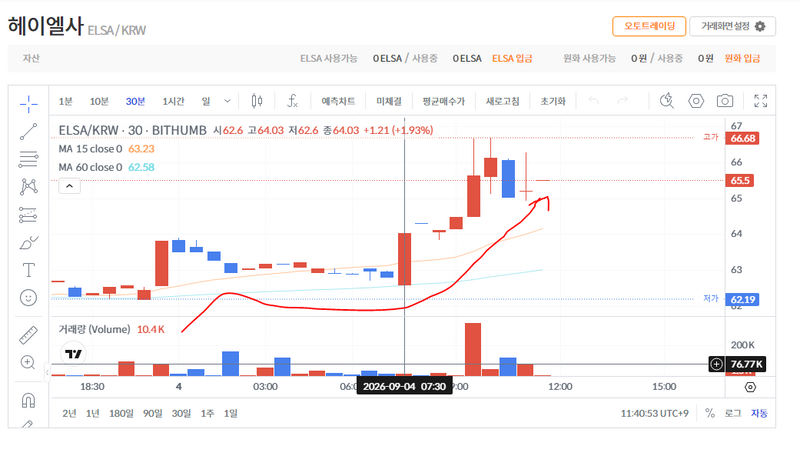800x460 pixels.
Task: Show 미체결 open orders
Action: [x=389, y=101]
